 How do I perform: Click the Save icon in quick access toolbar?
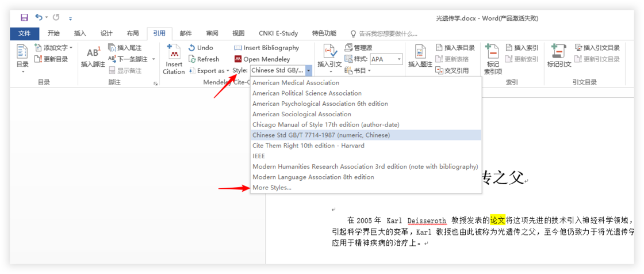[x=24, y=18]
